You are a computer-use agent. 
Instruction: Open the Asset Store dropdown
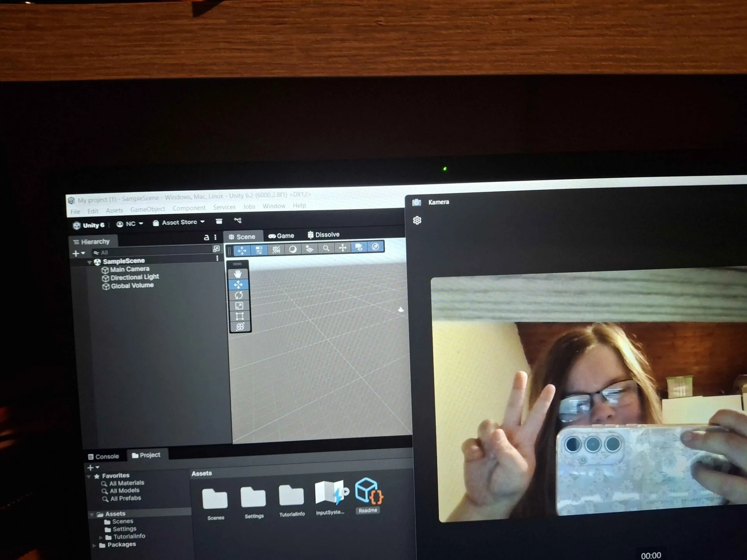(179, 222)
